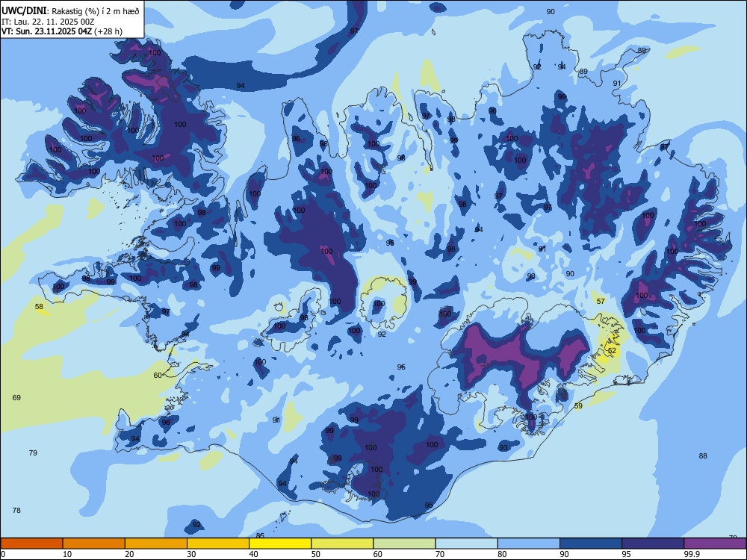The image size is (747, 560).
Task: Click the dark blue 90–95 legend swatch
Action: click(x=591, y=544)
